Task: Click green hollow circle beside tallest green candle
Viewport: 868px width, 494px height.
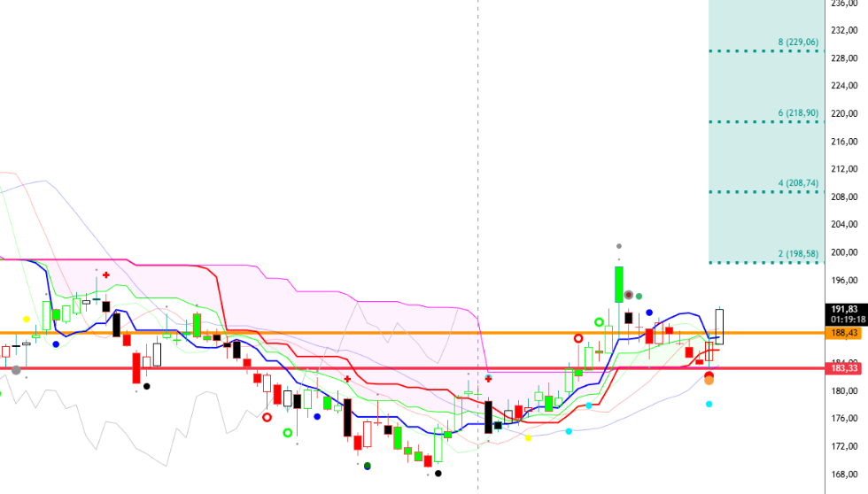Action: click(x=599, y=322)
